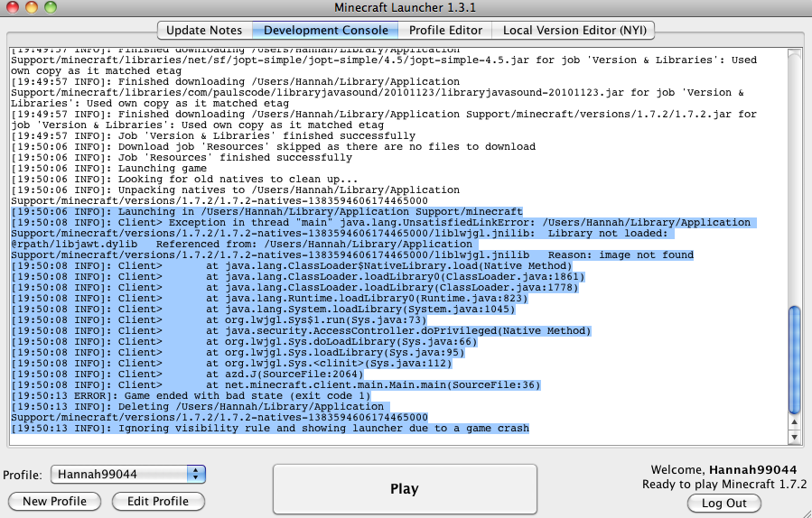The image size is (812, 518).
Task: Click the big Play button
Action: pyautogui.click(x=405, y=488)
